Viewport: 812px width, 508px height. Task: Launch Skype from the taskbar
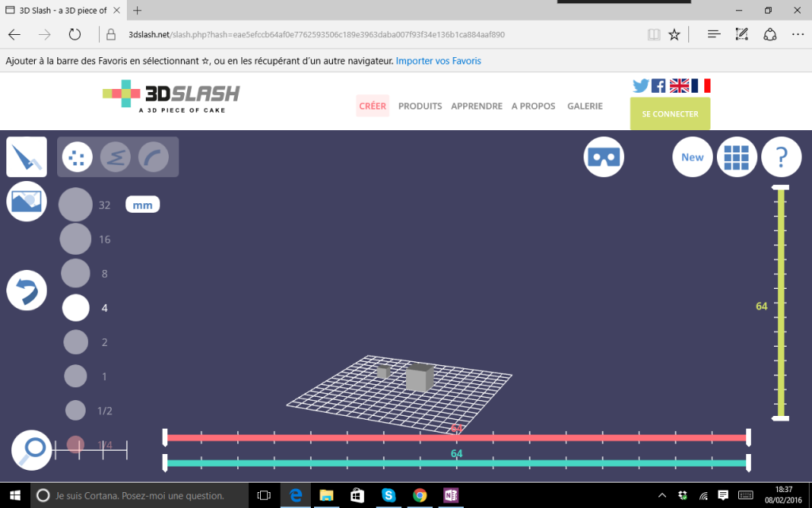coord(388,495)
